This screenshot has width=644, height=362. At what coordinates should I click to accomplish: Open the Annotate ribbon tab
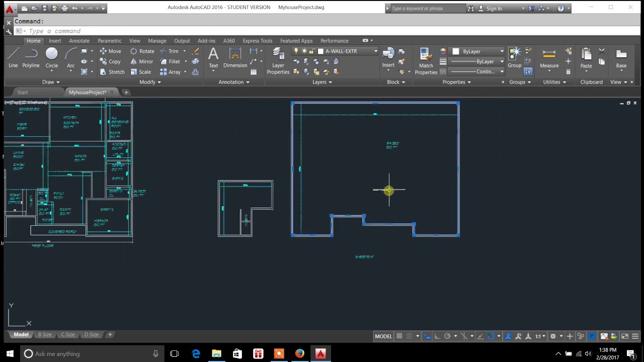(79, 41)
